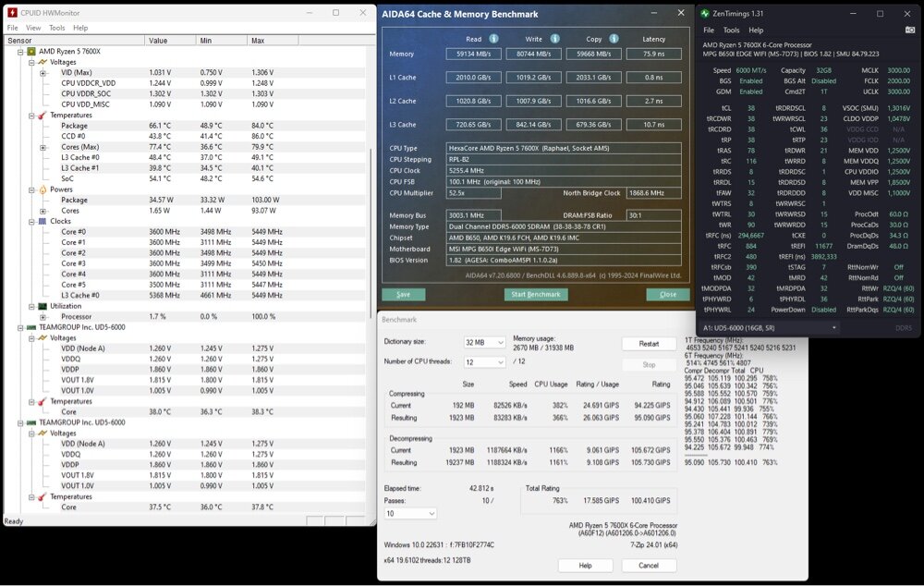Click the Clocks group icon in HWMonitor
Viewport: 924px width, 586px height.
point(43,221)
